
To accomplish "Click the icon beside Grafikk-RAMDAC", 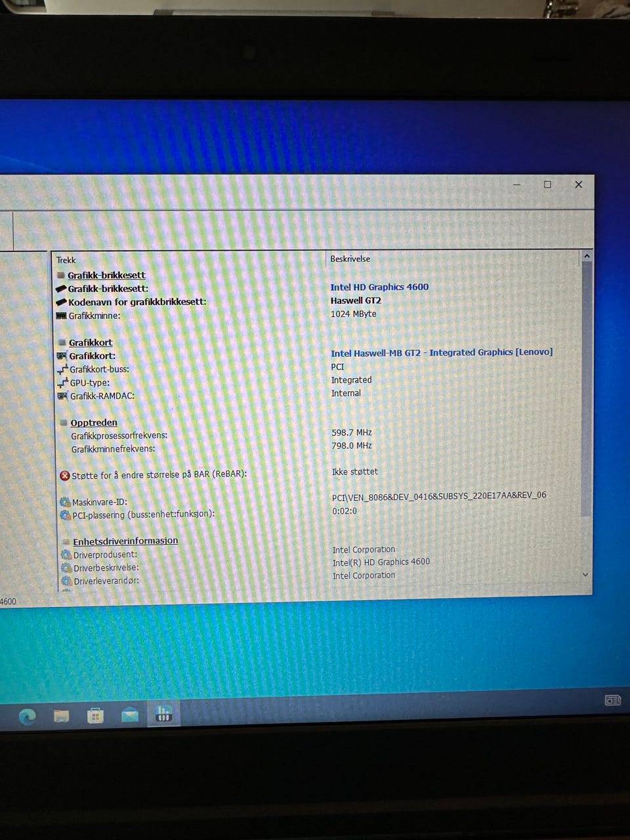I will (x=63, y=396).
